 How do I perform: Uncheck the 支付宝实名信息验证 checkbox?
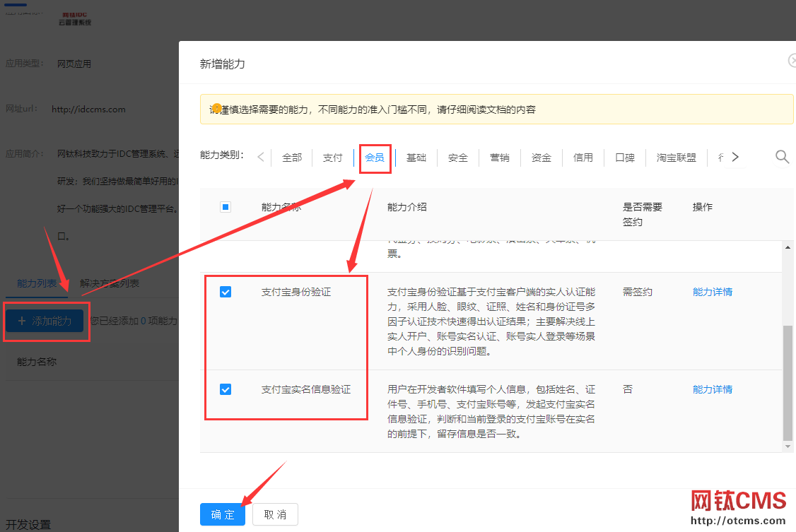click(226, 389)
